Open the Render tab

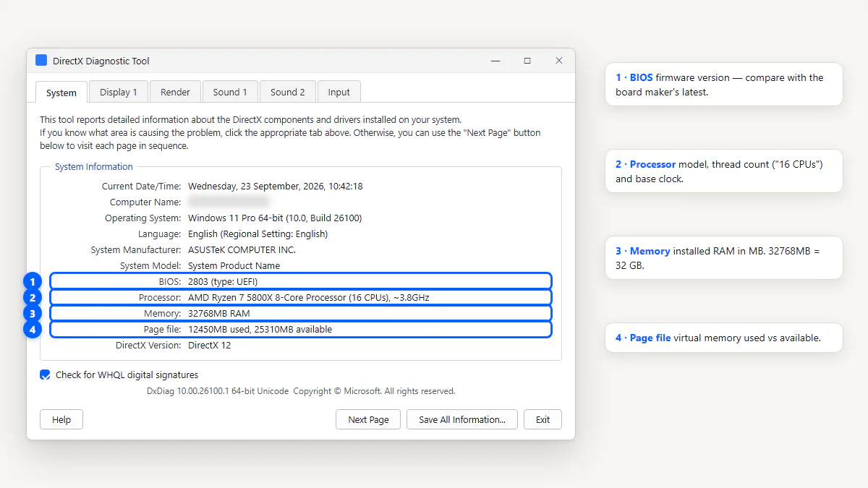tap(175, 92)
